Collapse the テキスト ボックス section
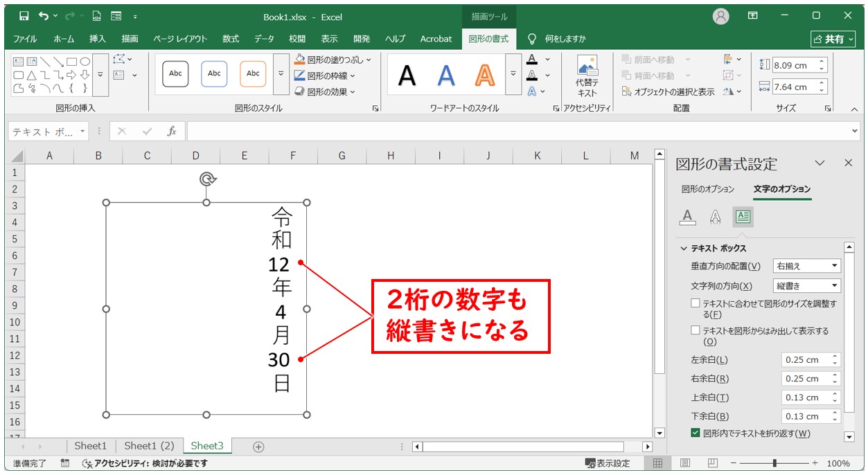The height and width of the screenshot is (475, 868). click(684, 248)
